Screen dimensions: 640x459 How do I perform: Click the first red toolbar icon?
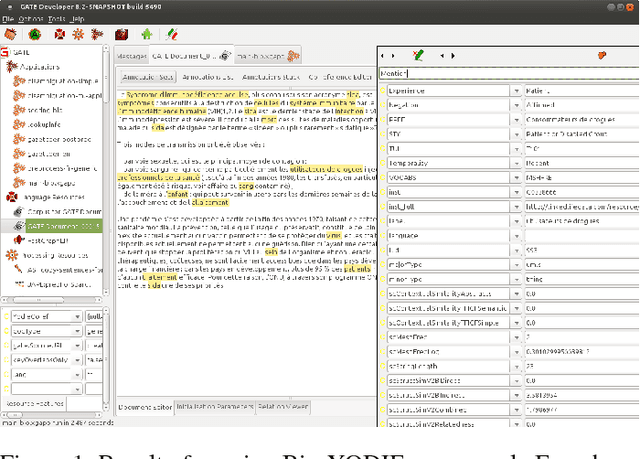coord(10,34)
